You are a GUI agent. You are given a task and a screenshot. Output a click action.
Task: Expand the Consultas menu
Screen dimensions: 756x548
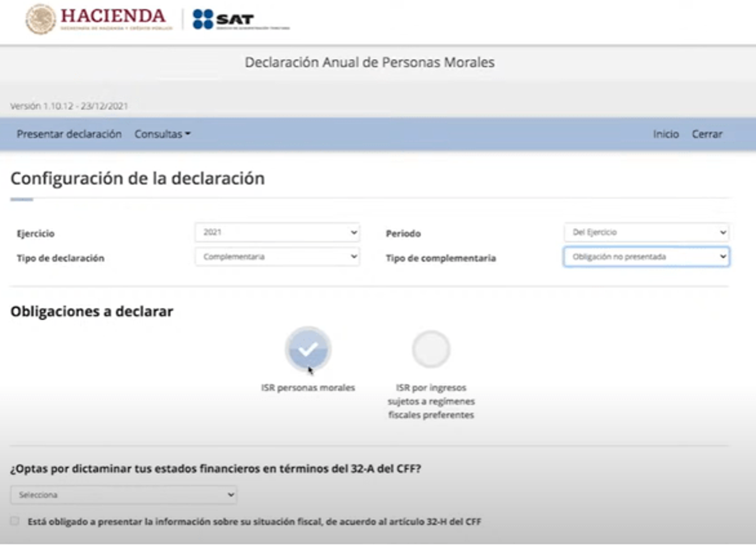162,134
